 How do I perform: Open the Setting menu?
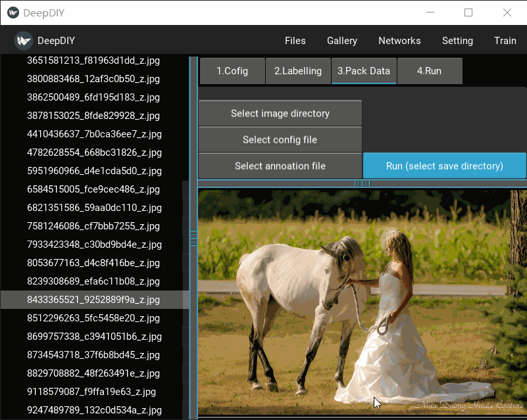457,41
